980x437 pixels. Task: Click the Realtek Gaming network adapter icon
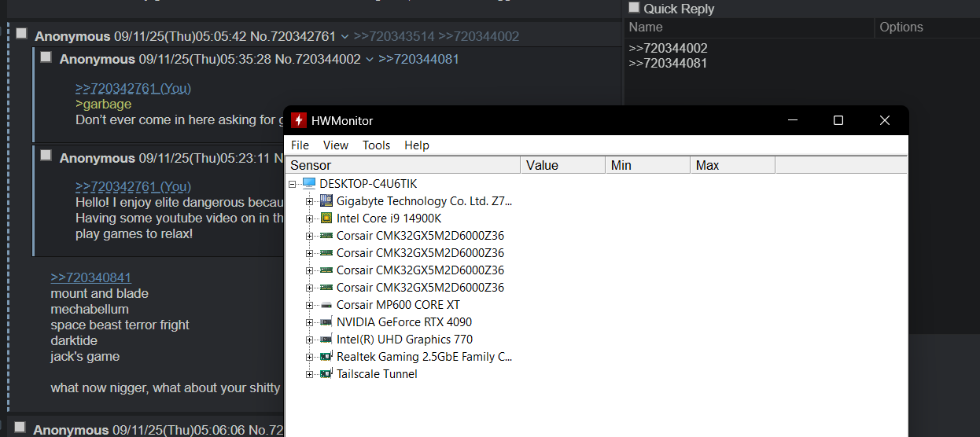pos(326,357)
